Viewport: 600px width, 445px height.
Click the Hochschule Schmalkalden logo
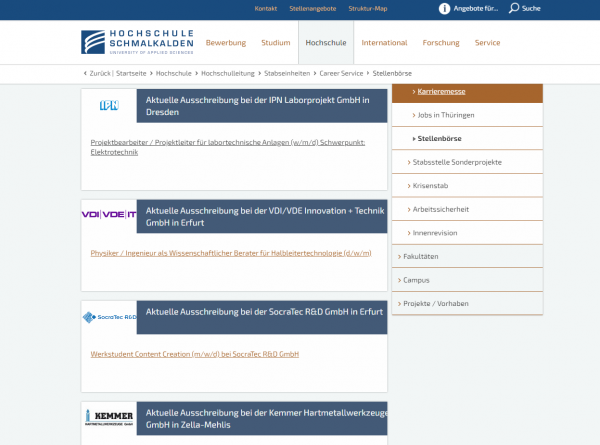[137, 42]
